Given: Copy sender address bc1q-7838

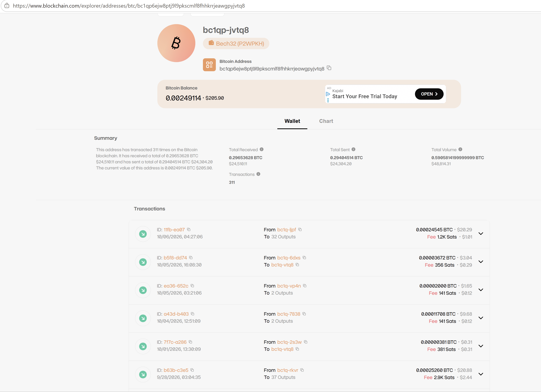Looking at the screenshot, I should coord(304,314).
